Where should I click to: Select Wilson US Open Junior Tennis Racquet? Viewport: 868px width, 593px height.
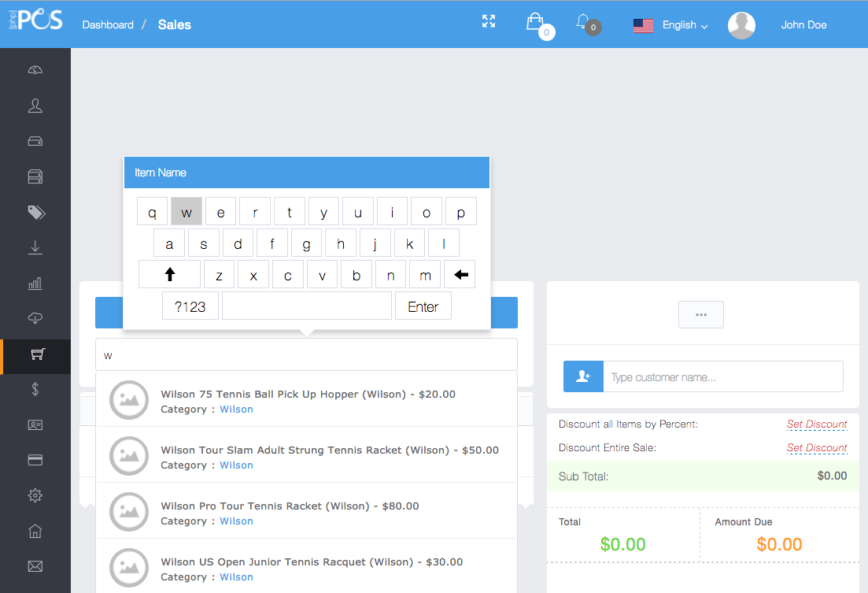click(306, 566)
